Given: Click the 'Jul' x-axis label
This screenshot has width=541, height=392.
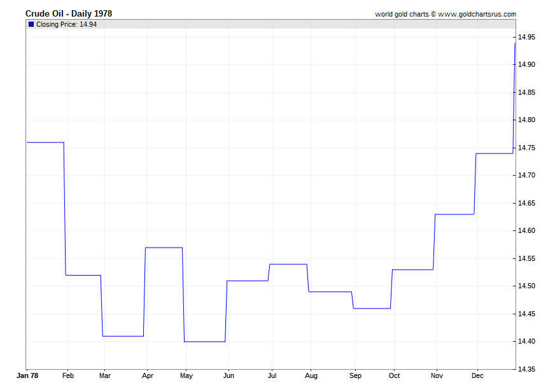Looking at the screenshot, I should click(x=272, y=375).
